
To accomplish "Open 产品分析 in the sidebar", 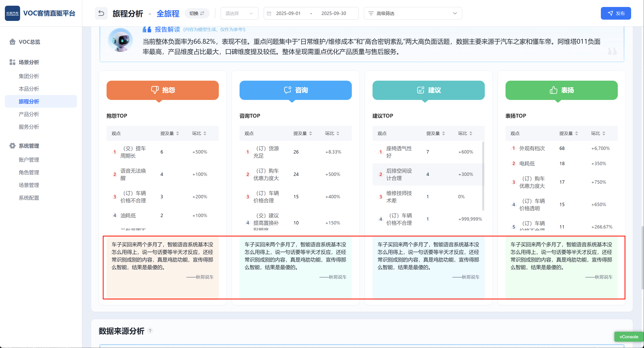I will (x=29, y=114).
